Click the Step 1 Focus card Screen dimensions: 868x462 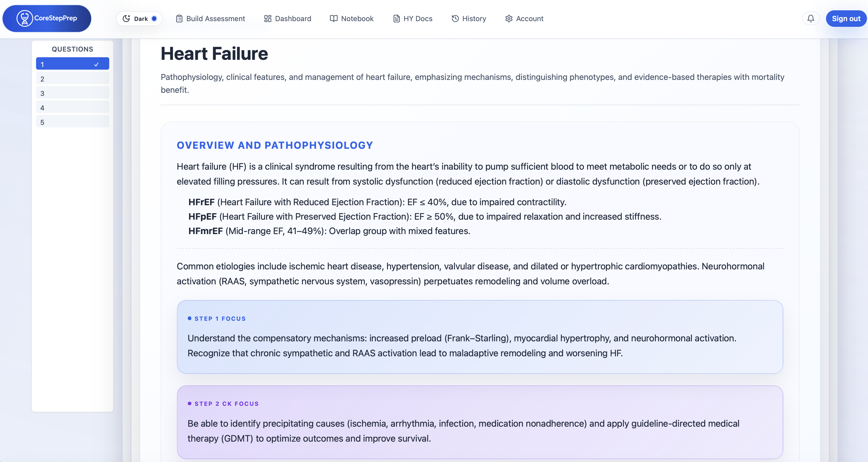pos(480,337)
